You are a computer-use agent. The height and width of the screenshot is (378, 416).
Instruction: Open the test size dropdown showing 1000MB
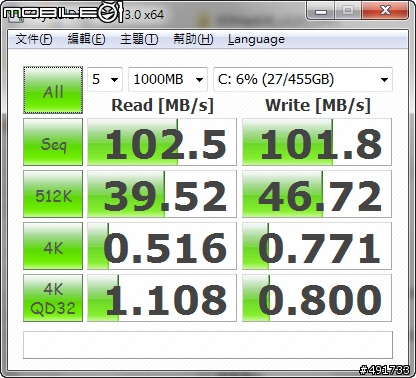click(168, 79)
